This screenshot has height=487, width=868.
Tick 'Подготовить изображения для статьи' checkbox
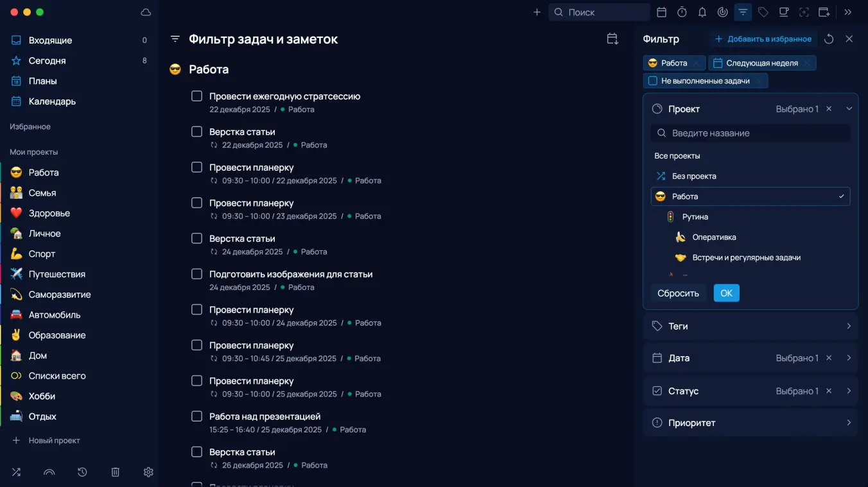pos(197,274)
